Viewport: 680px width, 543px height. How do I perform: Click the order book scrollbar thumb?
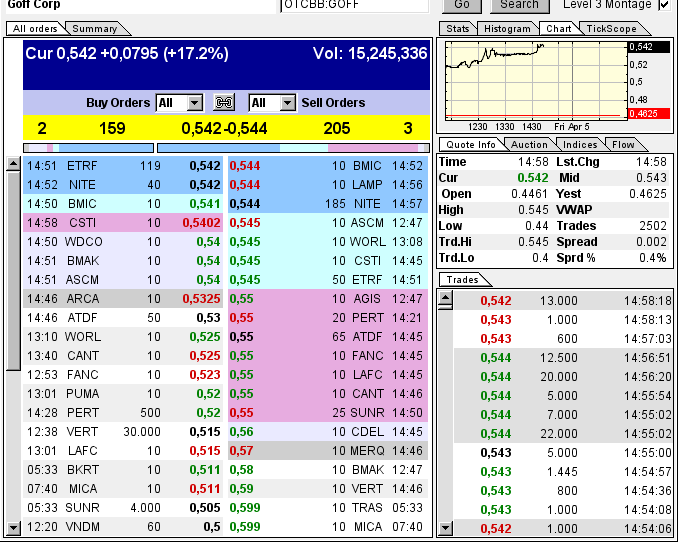(13, 271)
